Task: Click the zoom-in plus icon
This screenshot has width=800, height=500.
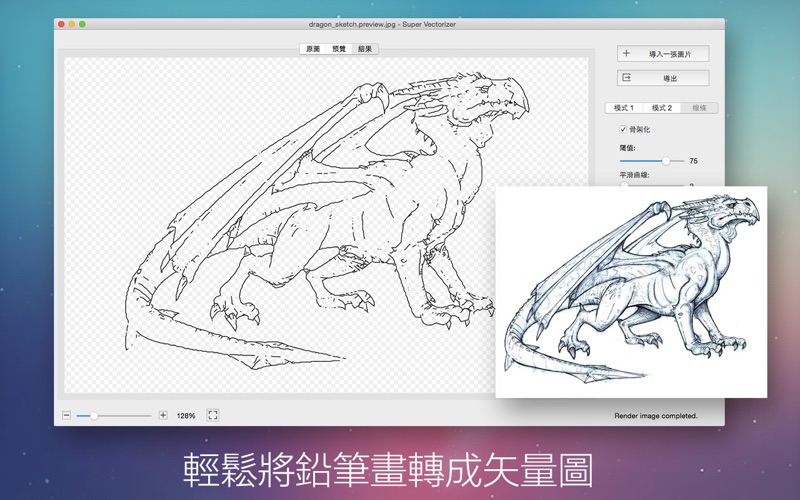Action: 163,415
